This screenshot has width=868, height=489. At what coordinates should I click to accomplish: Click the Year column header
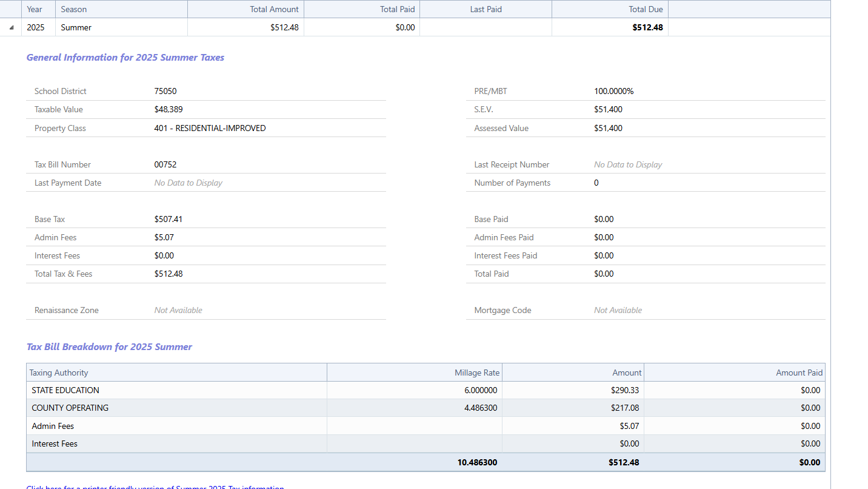35,9
